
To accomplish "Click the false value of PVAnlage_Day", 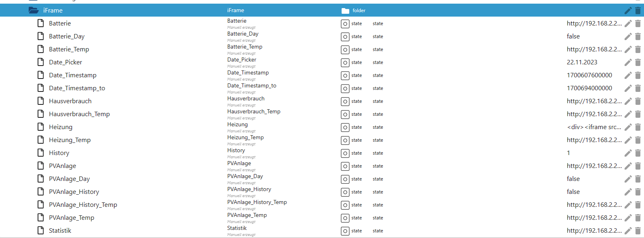I will [573, 179].
